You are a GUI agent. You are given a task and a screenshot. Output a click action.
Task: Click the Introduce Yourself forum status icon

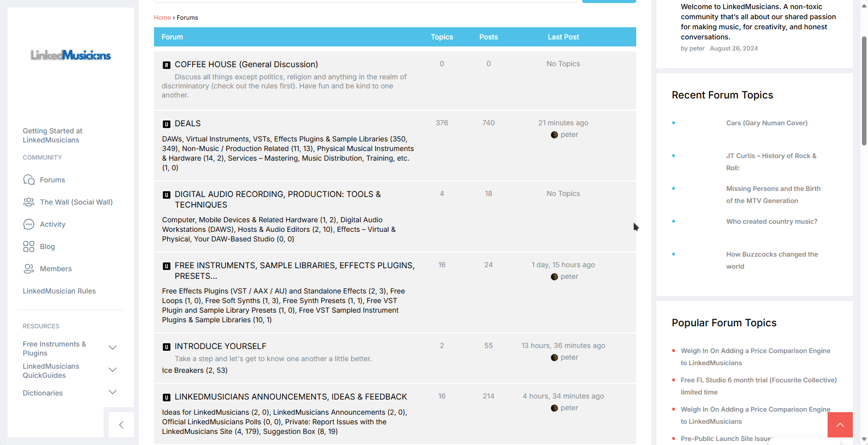click(x=167, y=347)
